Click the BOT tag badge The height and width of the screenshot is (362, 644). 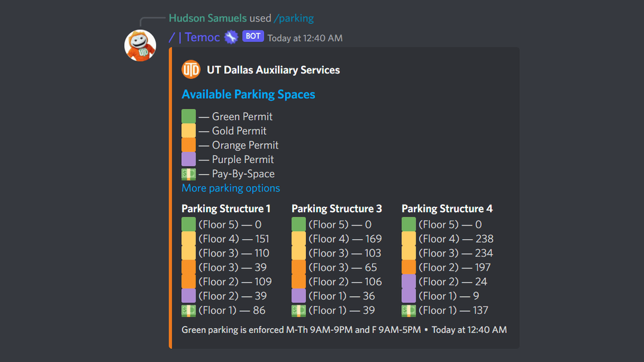tap(253, 36)
